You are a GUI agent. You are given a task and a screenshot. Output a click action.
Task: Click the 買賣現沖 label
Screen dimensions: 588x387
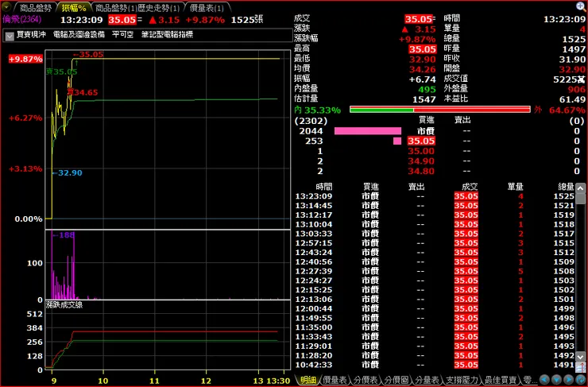(x=31, y=35)
